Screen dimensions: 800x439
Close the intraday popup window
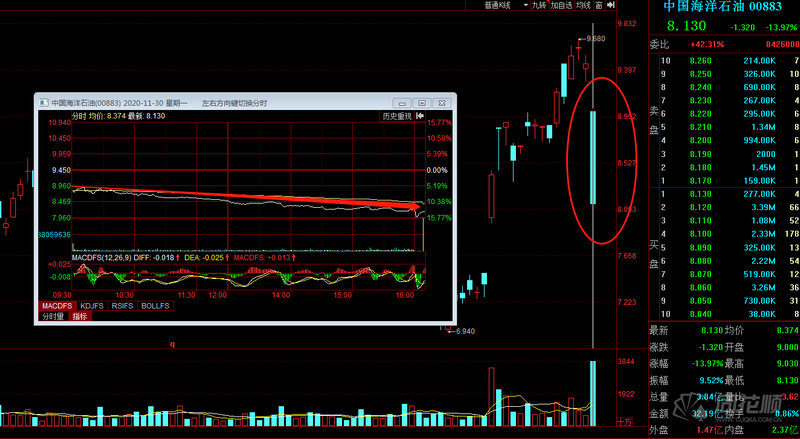point(443,102)
